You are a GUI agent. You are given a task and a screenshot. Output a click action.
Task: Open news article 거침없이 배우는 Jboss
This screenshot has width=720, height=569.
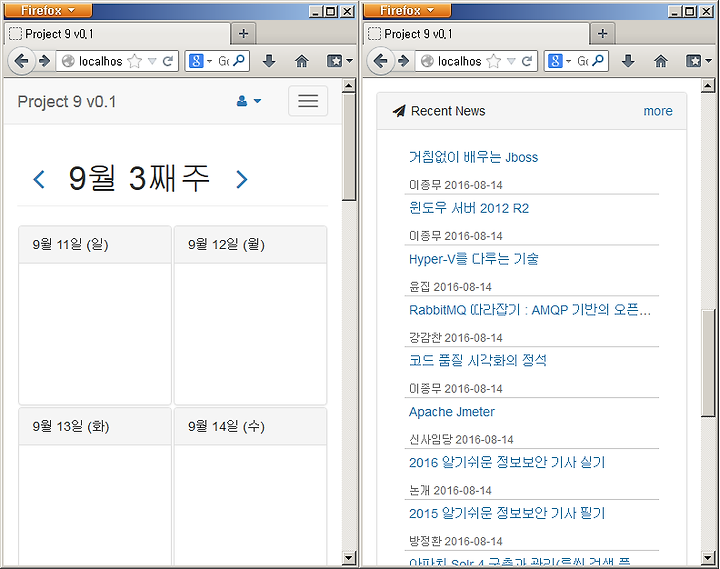tap(473, 157)
